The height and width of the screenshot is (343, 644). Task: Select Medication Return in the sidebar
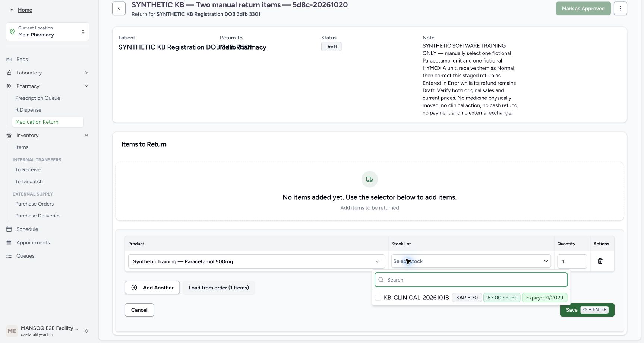48,122
